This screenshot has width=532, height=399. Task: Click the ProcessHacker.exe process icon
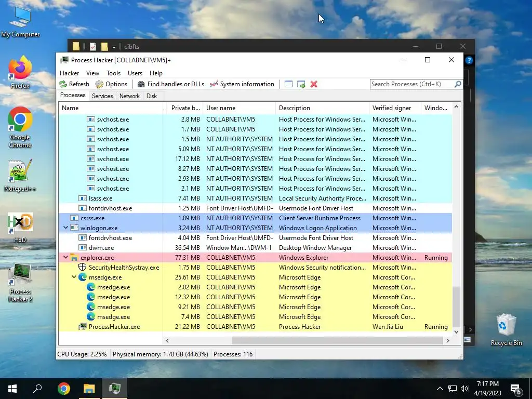tap(83, 326)
